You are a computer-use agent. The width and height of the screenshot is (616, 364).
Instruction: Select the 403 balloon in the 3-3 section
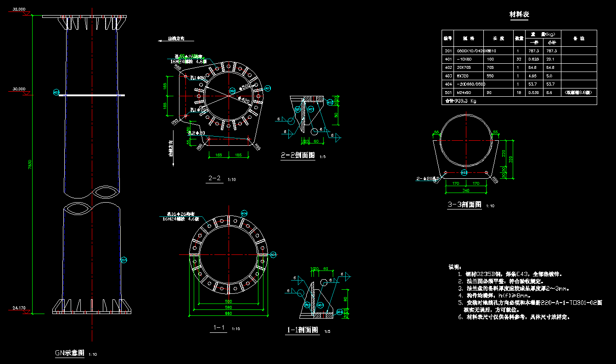(x=464, y=173)
